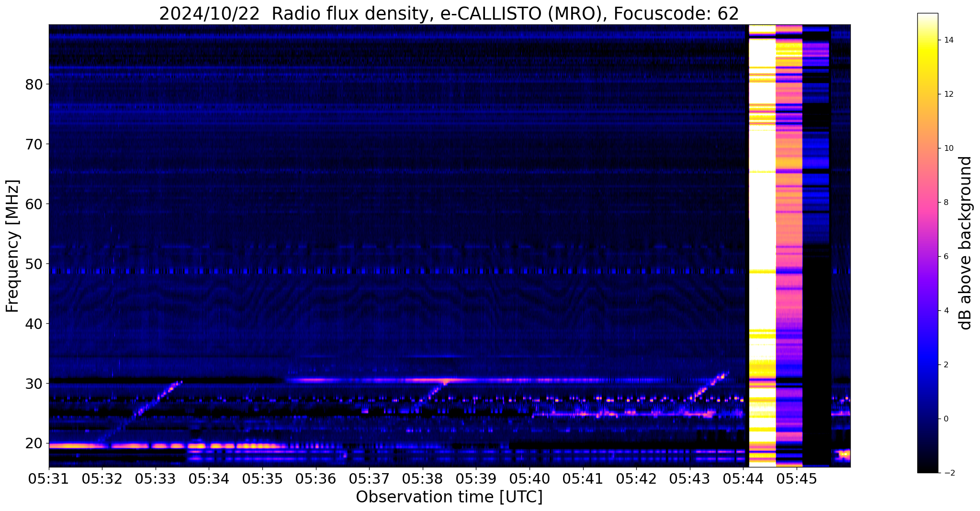Click the rising drift streak ending near 05:33
This screenshot has width=980, height=511.
[x=140, y=411]
